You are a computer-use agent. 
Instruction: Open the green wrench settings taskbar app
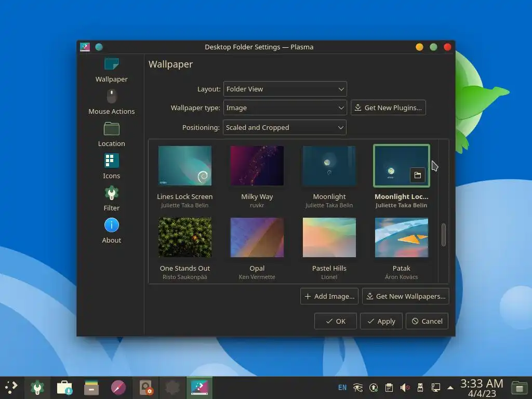[x=37, y=388]
